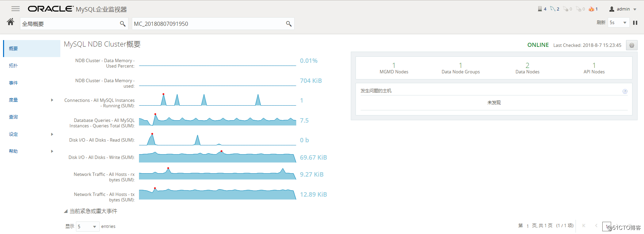Image resolution: width=644 pixels, height=234 pixels.
Task: Click the previous page pagination arrow
Action: (x=596, y=226)
